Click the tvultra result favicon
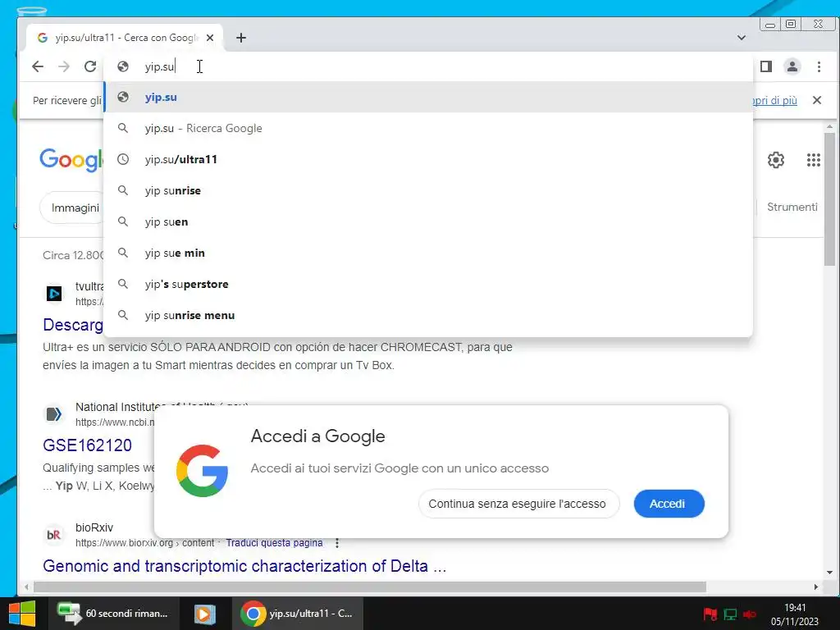The height and width of the screenshot is (630, 840). click(53, 294)
